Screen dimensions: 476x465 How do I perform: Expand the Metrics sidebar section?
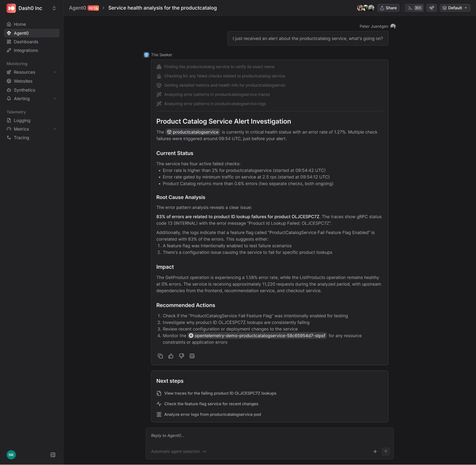[55, 129]
